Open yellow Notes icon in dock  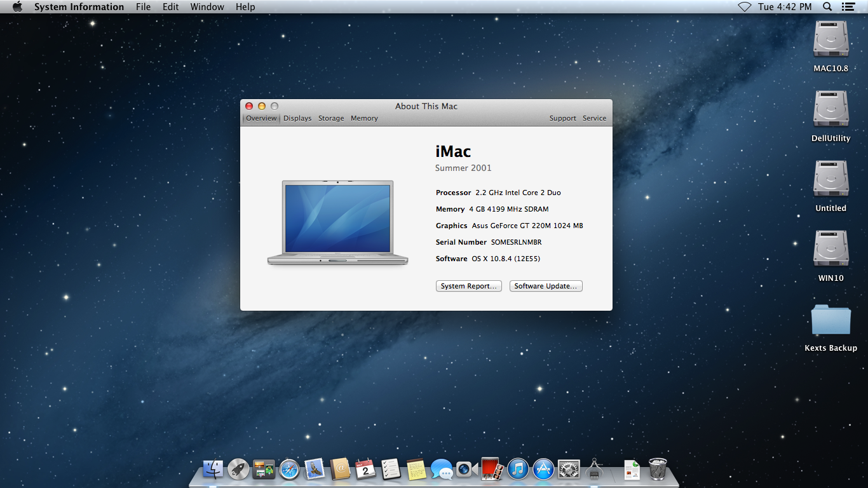(416, 470)
